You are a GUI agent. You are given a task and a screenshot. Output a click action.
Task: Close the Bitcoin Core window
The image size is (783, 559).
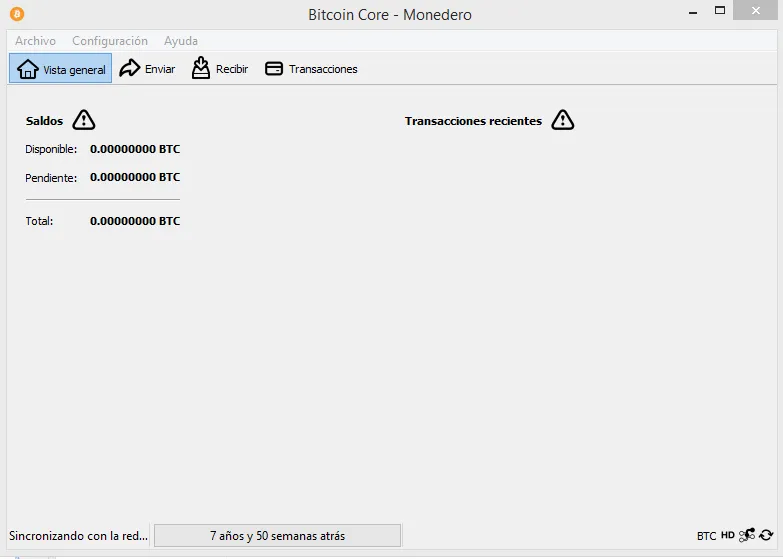[755, 10]
